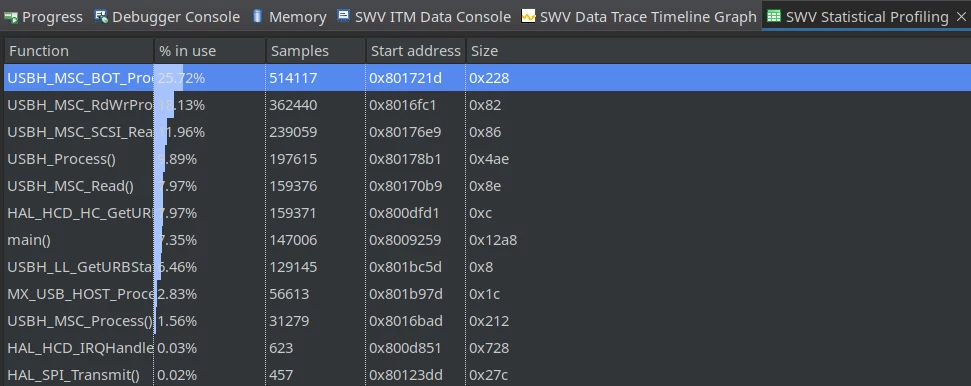Sort by the Samples column header
Image resolution: width=971 pixels, height=386 pixels.
point(316,51)
